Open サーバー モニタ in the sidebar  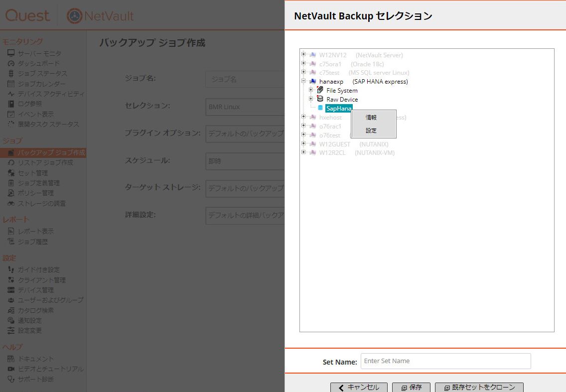pyautogui.click(x=39, y=53)
